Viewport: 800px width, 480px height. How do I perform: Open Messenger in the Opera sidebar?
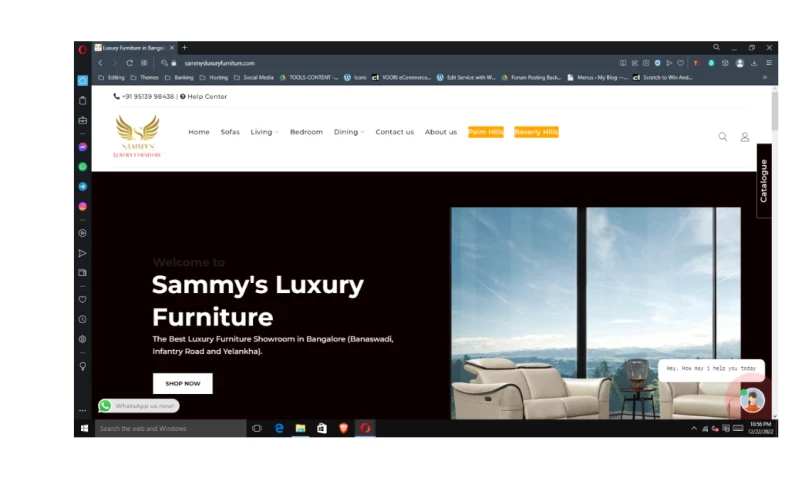(x=83, y=147)
